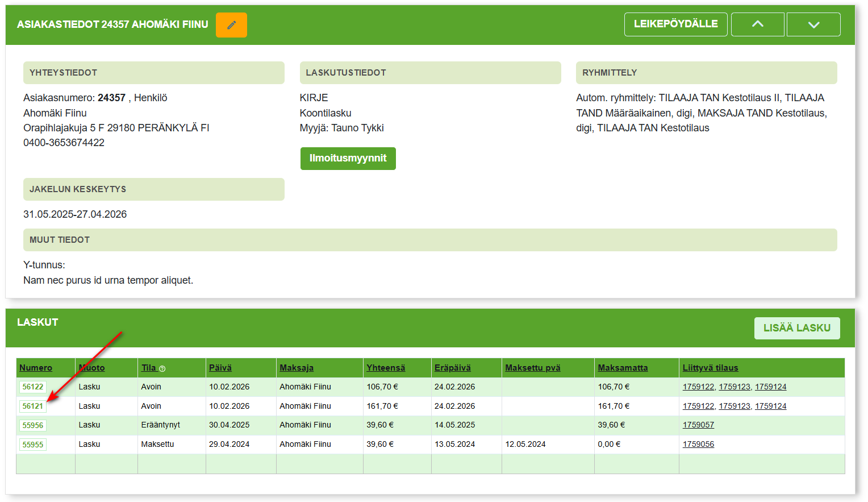Open invoice number 55956
Screen dimensions: 868x502
33,426
